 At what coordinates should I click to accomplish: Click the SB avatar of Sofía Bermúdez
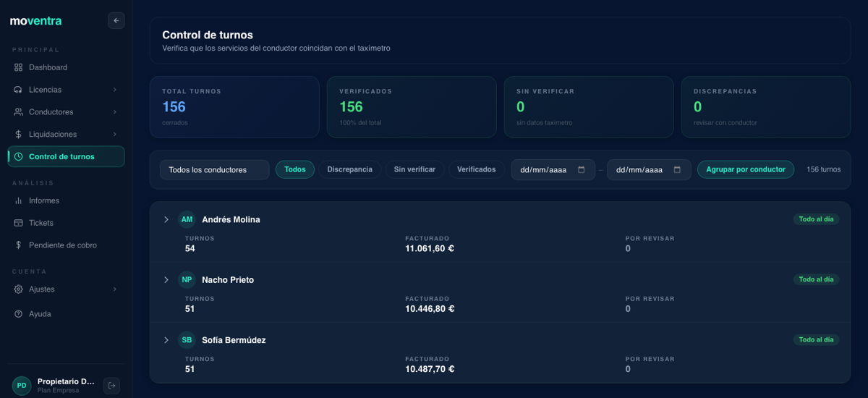187,340
